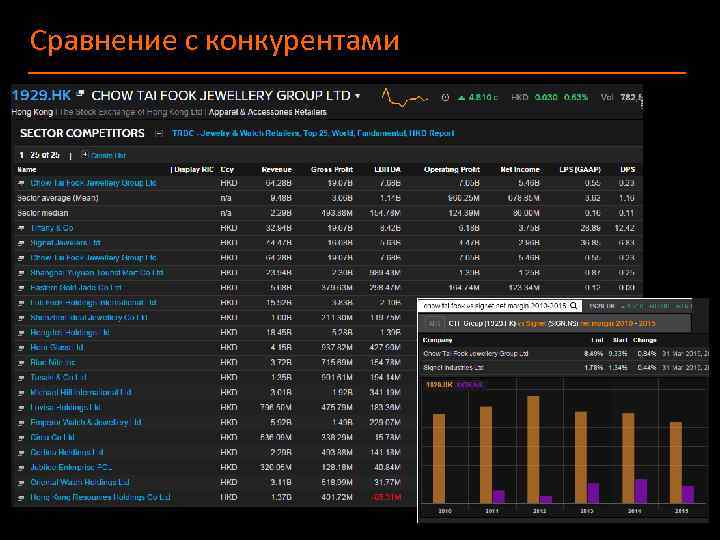The height and width of the screenshot is (540, 720).
Task: Click the price sparkline chart thumbnail
Action: pos(404,97)
